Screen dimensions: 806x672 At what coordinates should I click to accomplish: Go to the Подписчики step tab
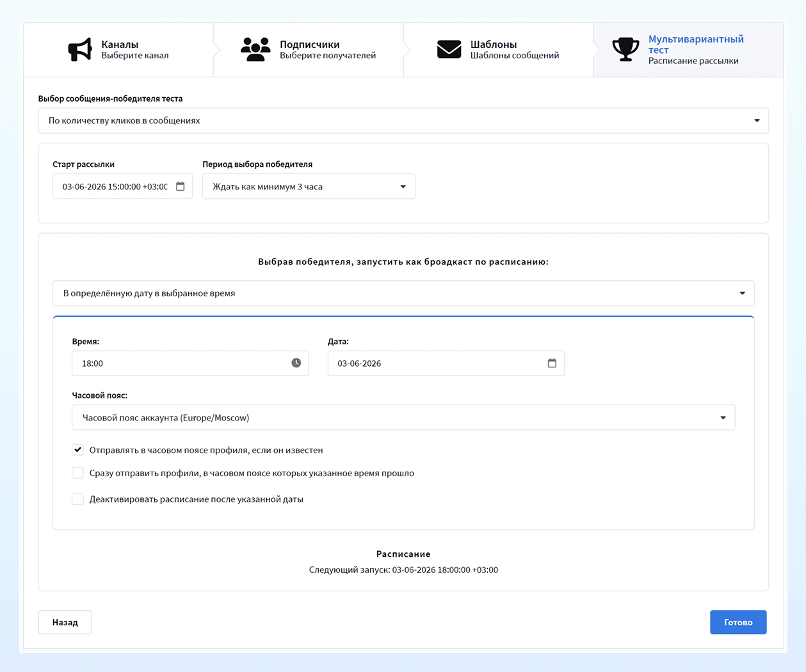click(309, 50)
